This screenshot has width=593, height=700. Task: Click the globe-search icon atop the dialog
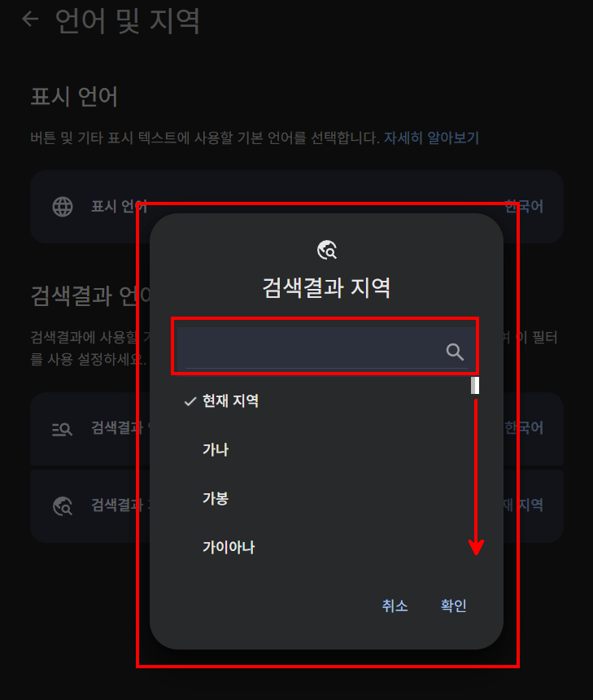[x=327, y=250]
